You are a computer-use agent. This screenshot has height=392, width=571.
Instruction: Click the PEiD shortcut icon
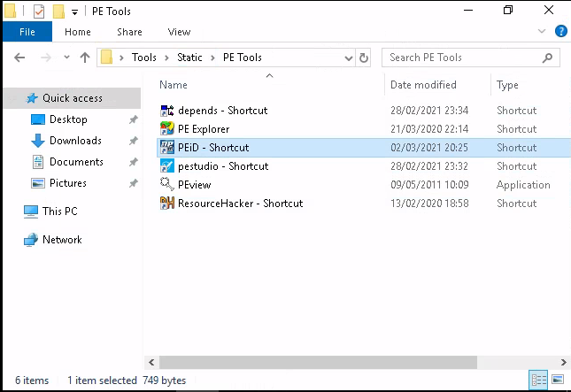coord(167,148)
